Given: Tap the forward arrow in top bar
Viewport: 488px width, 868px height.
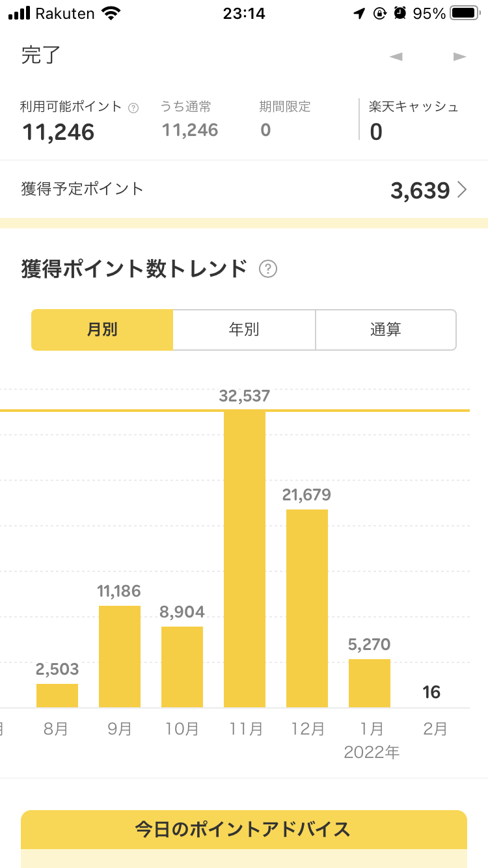Looking at the screenshot, I should (460, 57).
